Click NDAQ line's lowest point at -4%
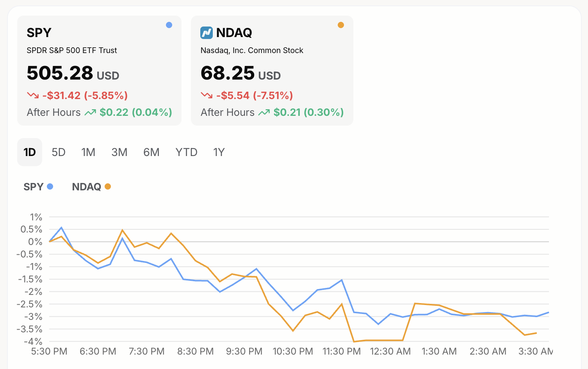Screen dimensions: 588x369 pyautogui.click(x=354, y=341)
